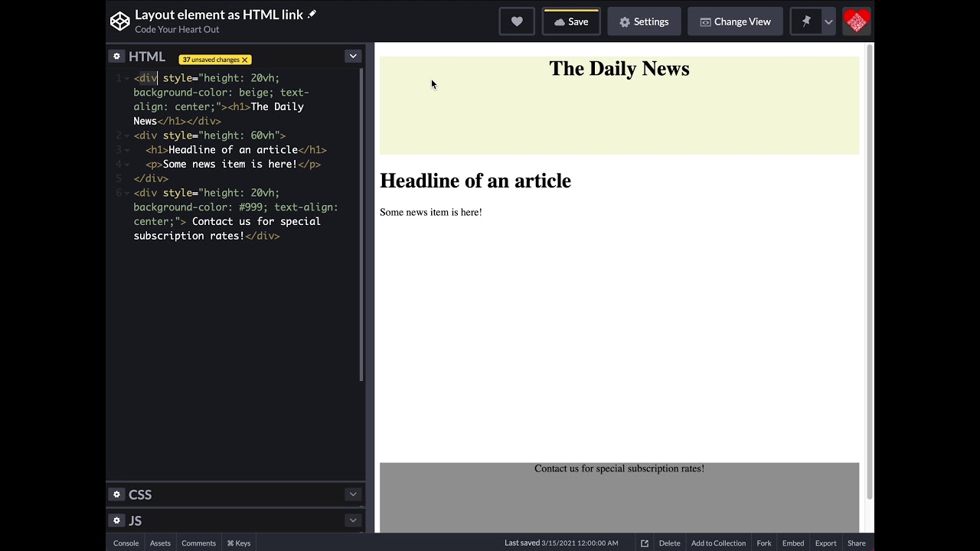This screenshot has width=980, height=551.
Task: Fork this pen
Action: point(764,543)
